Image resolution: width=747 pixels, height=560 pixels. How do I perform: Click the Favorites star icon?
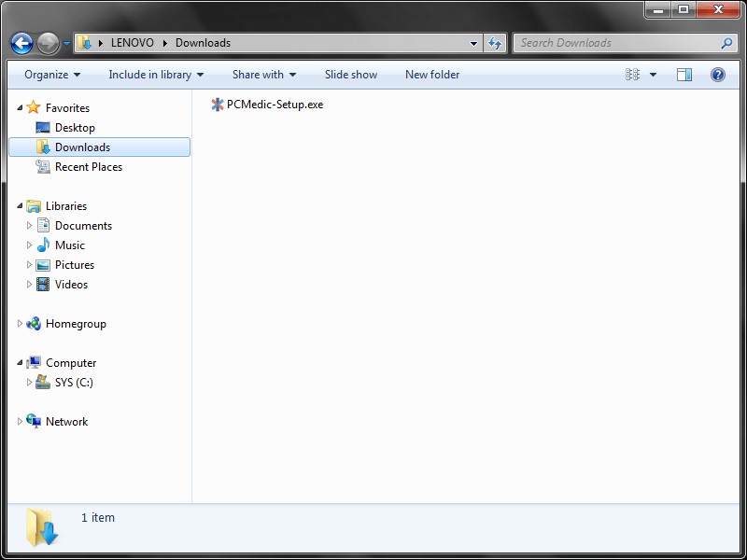click(x=34, y=107)
